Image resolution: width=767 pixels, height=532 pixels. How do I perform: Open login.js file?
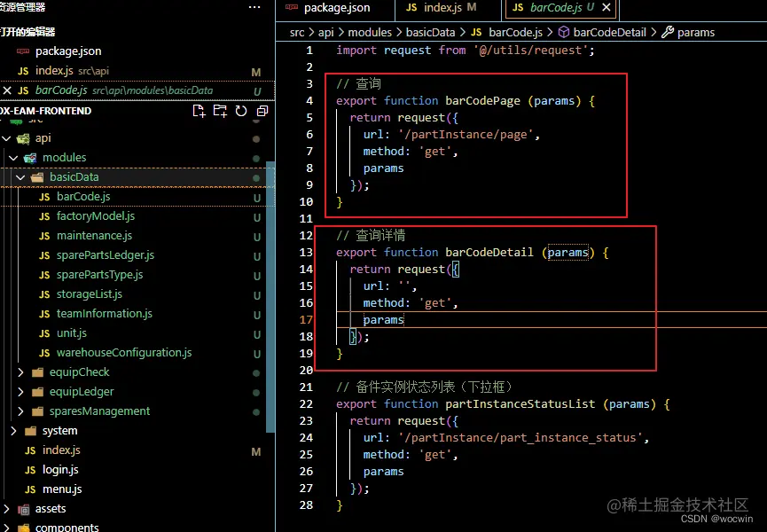coord(60,470)
